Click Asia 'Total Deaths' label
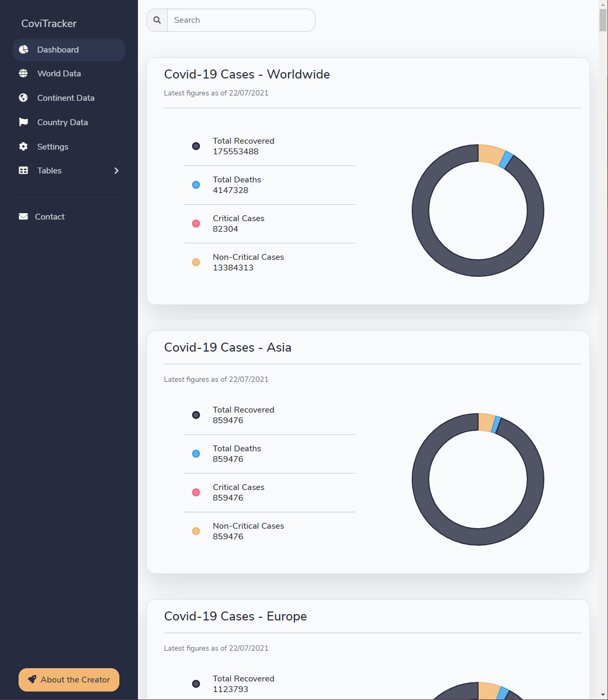 [237, 449]
